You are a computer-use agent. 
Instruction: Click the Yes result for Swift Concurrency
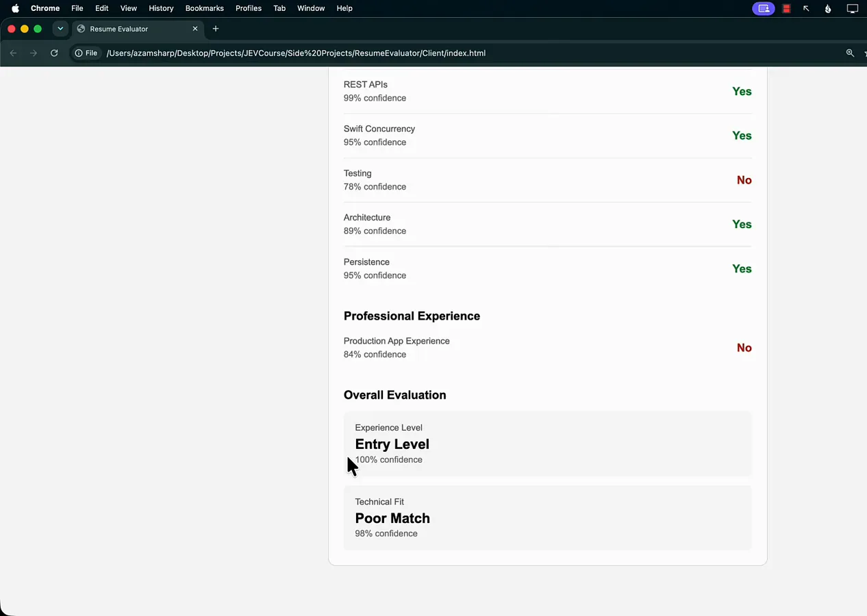[x=742, y=136]
